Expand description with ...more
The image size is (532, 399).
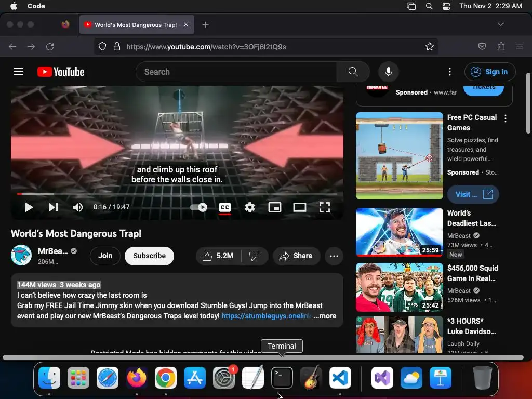(325, 316)
